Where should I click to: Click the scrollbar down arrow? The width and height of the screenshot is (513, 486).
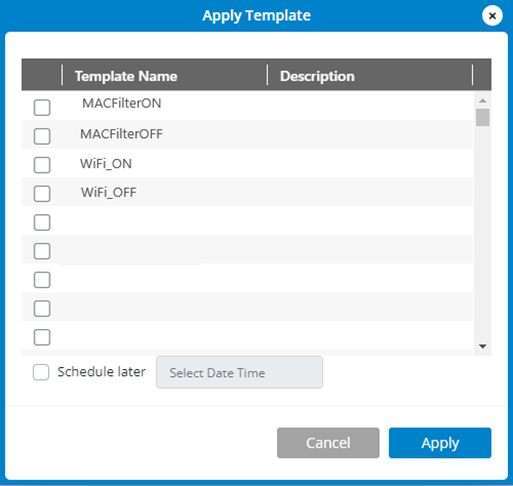482,346
